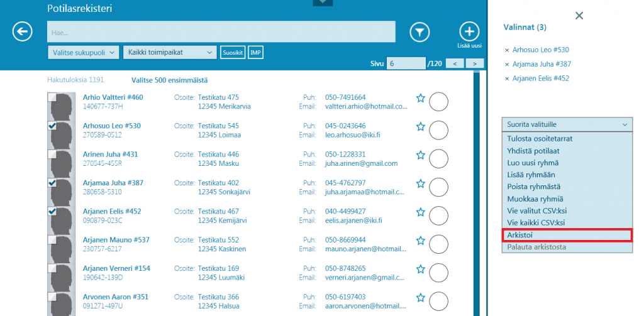Click the IMP button
The width and height of the screenshot is (644, 316).
coord(255,53)
